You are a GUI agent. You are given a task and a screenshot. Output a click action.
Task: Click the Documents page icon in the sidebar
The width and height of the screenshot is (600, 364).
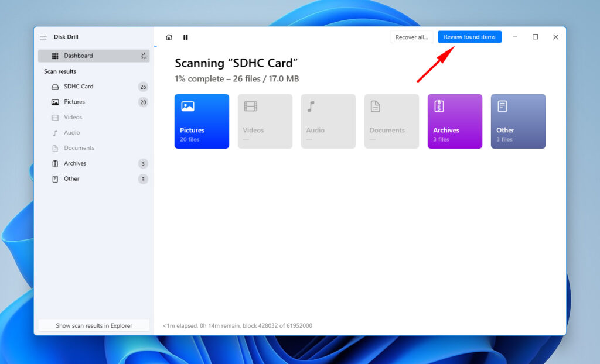pyautogui.click(x=54, y=148)
